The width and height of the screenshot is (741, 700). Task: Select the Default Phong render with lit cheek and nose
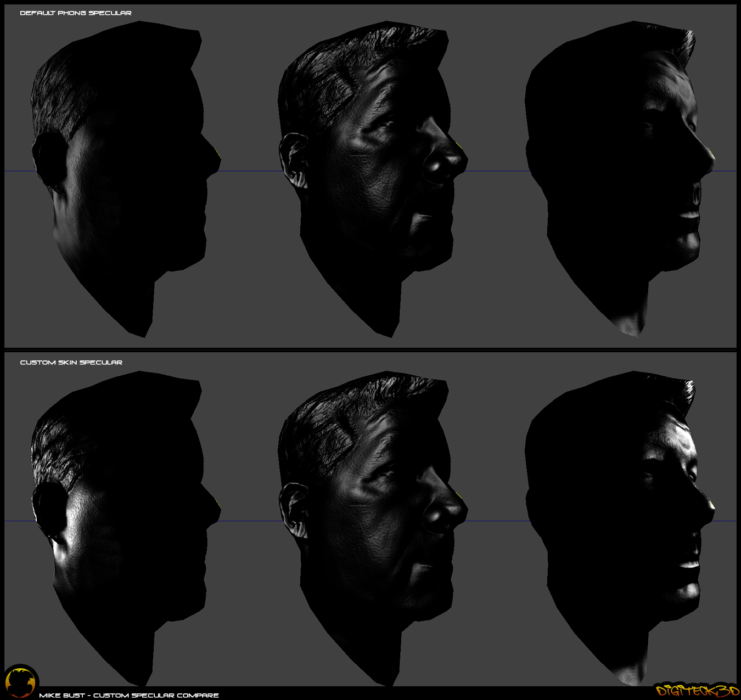tap(373, 179)
